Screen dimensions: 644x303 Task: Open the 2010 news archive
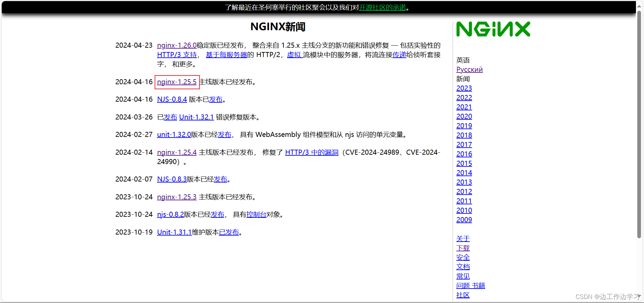pos(464,210)
